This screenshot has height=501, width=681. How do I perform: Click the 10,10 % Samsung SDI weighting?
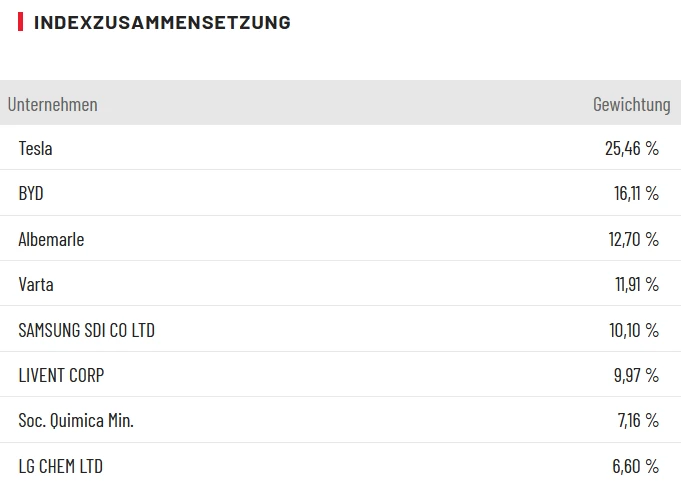[x=635, y=330]
